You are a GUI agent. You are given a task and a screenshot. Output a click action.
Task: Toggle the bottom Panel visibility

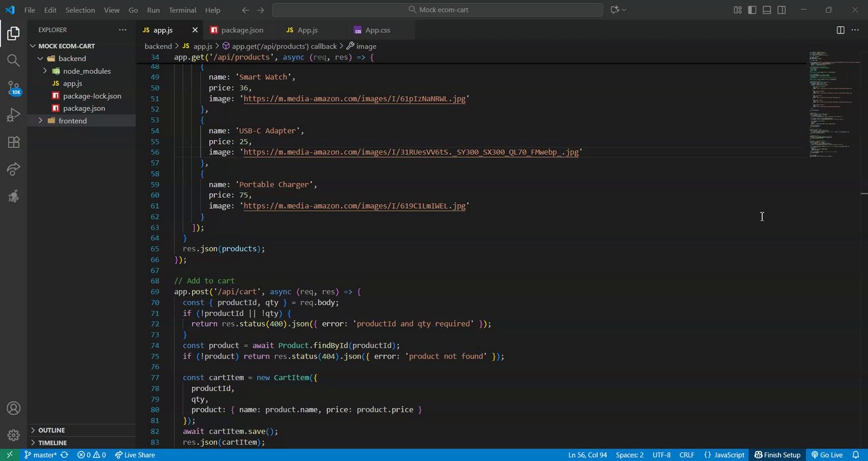coord(767,10)
